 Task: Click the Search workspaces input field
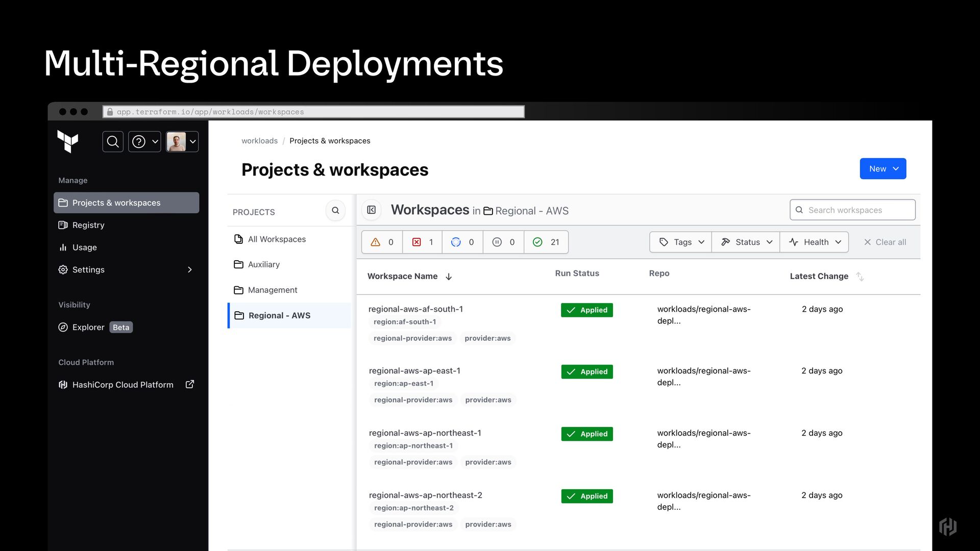click(x=852, y=210)
